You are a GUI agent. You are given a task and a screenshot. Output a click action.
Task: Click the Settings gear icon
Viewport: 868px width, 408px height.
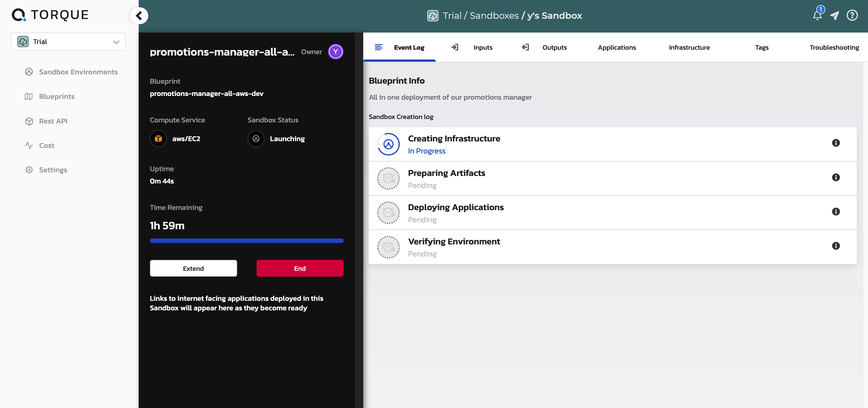pos(29,170)
